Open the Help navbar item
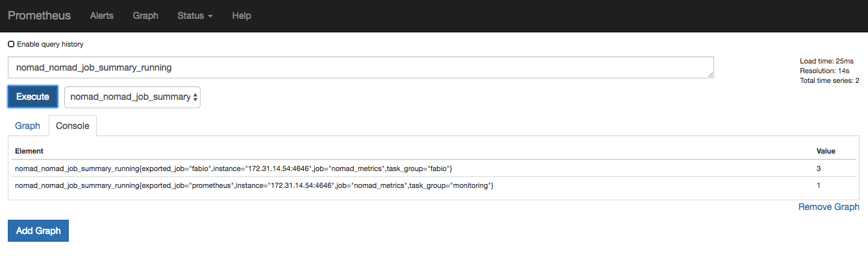Screen dimensions: 868x256 (x=242, y=16)
